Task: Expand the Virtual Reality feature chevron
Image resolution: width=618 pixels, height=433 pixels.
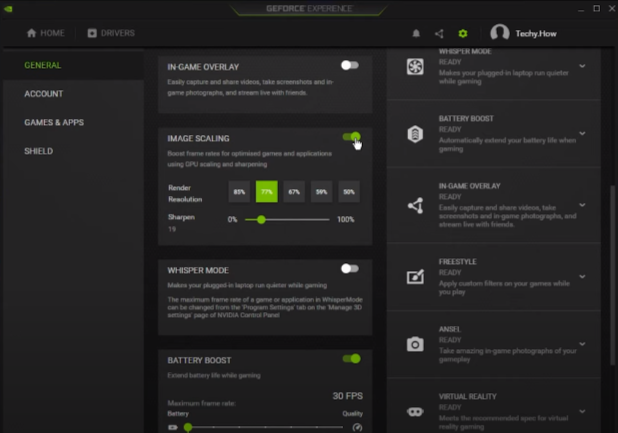Action: 582,411
